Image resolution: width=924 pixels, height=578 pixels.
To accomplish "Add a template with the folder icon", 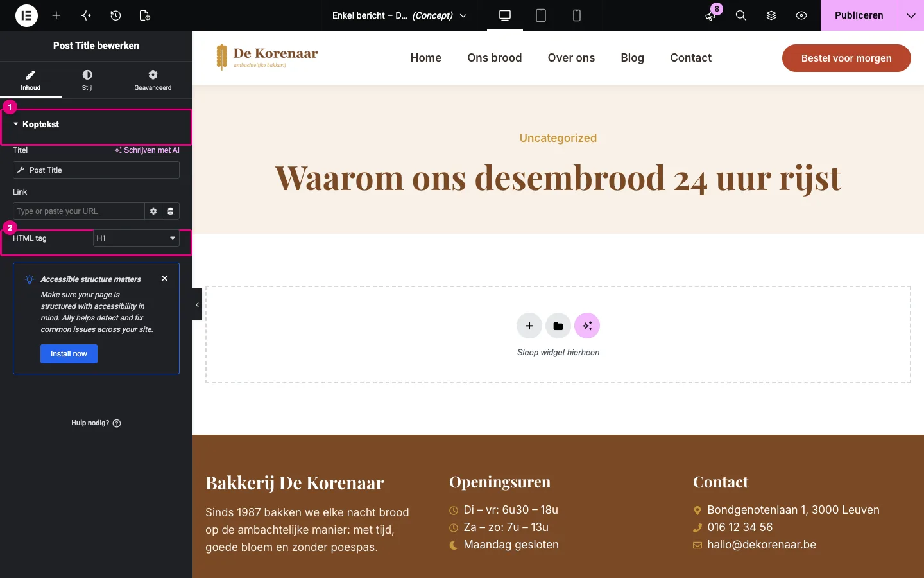I will (558, 326).
